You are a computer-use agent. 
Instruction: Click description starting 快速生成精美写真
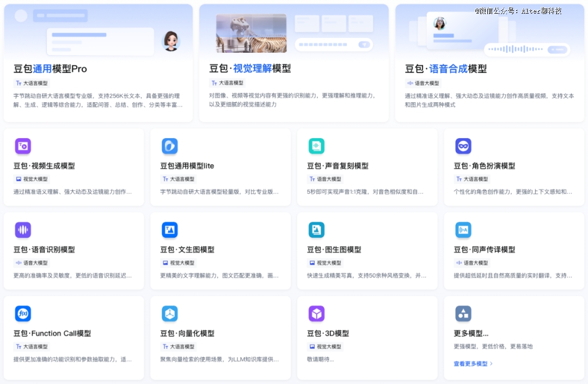click(x=366, y=276)
